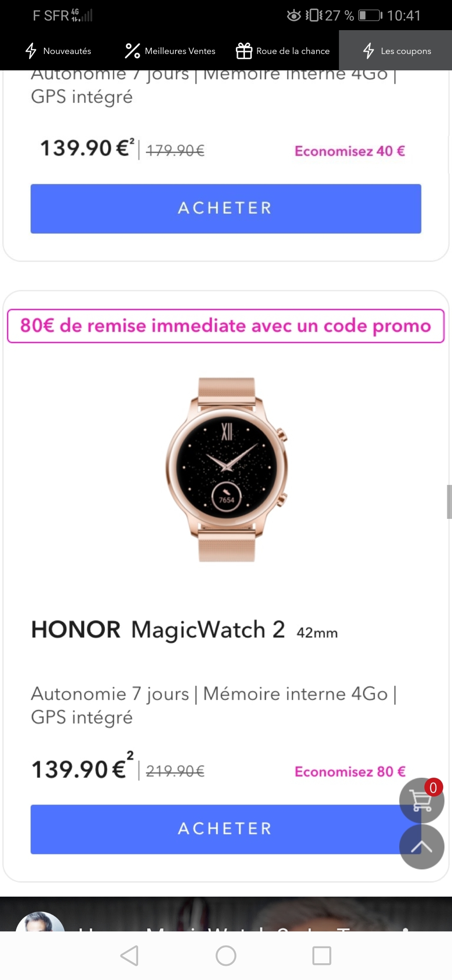Tap the Nouveautés lightning bolt icon

(31, 51)
